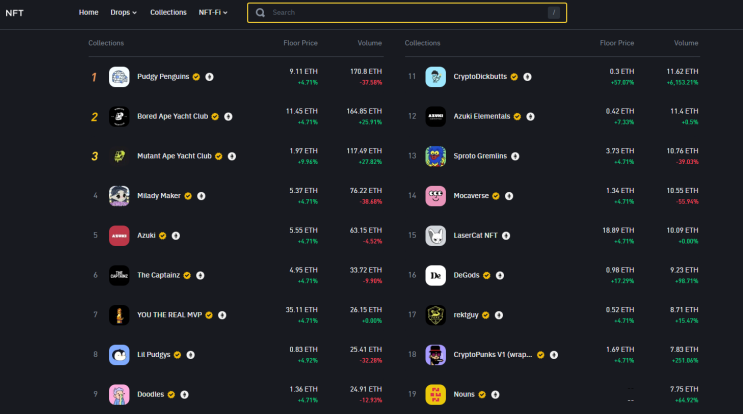Open the Collections menu item
Viewport: 743px width, 414px height.
pos(168,12)
